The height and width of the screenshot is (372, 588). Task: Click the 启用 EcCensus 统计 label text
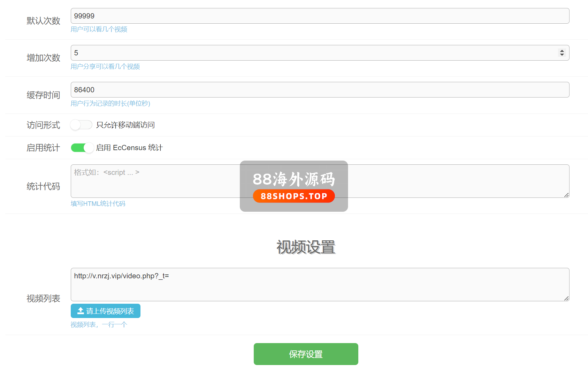pyautogui.click(x=129, y=148)
